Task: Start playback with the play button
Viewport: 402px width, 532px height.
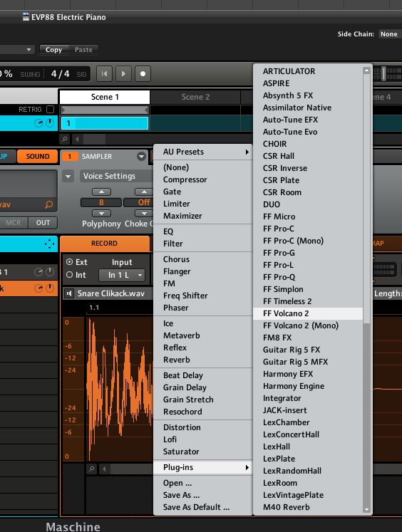Action: (x=123, y=74)
